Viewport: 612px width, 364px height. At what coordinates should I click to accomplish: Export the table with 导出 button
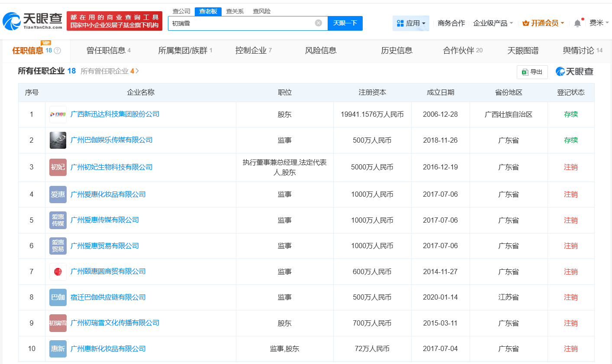pos(532,72)
